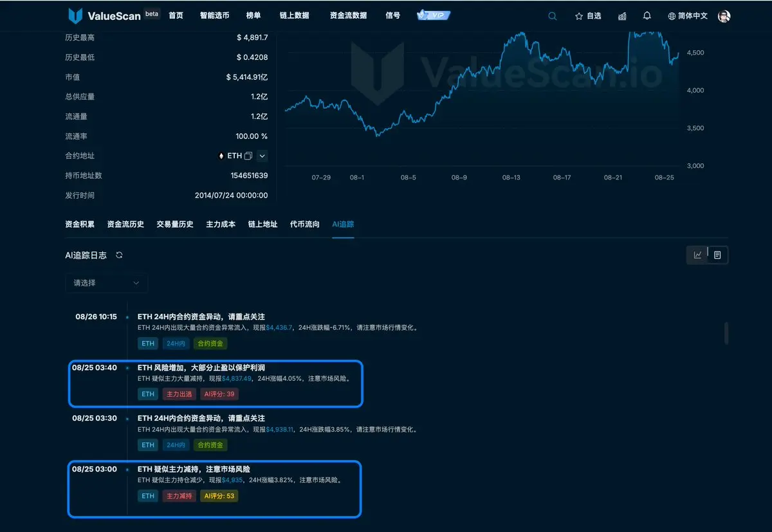Switch to list view of AI log

pos(717,255)
